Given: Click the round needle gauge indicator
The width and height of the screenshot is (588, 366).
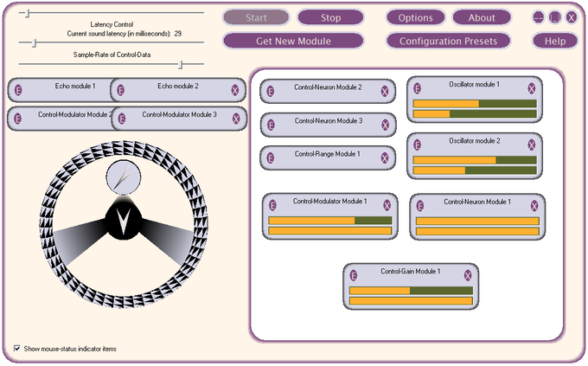Looking at the screenshot, I should 124,177.
